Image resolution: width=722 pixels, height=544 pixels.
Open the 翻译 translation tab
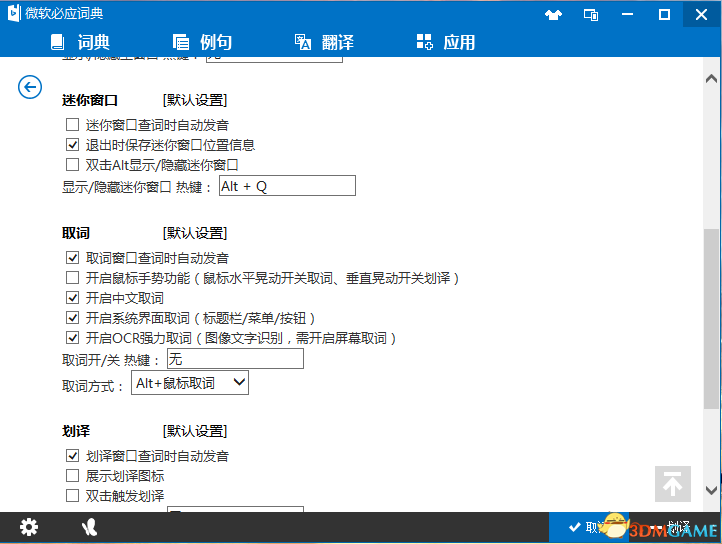pos(324,42)
